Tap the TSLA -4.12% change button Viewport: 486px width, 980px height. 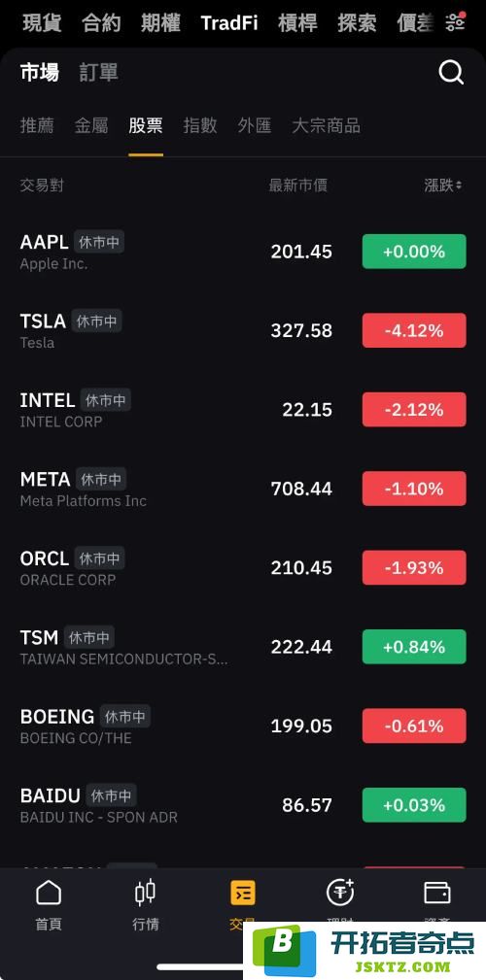click(414, 330)
